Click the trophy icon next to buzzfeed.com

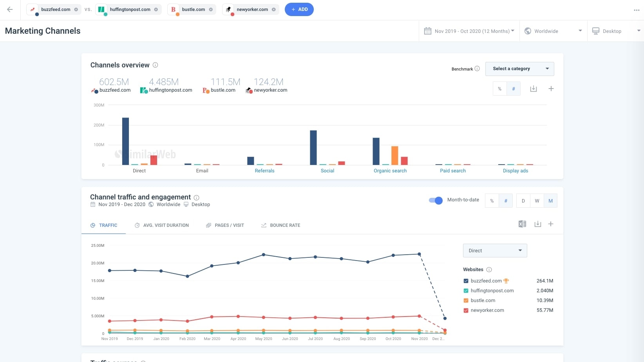[x=506, y=281]
